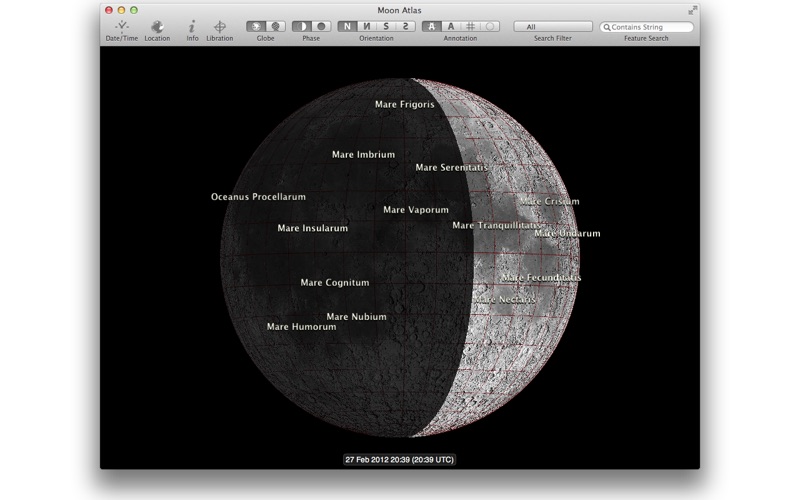Select the Mare Vaporum label
800x500 pixels.
[x=416, y=210]
